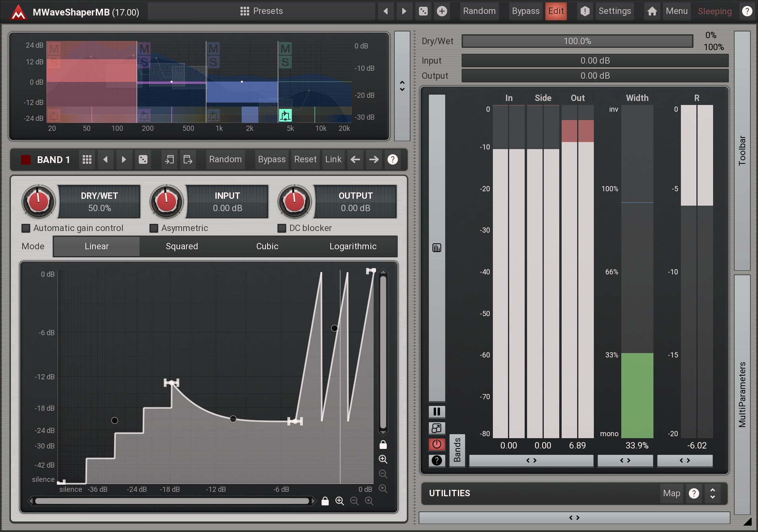Zoom in on the shaper graph horizontally

pos(339,501)
